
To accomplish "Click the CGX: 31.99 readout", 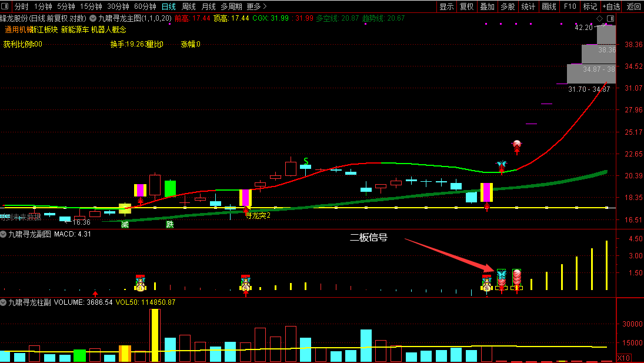I will pos(271,18).
